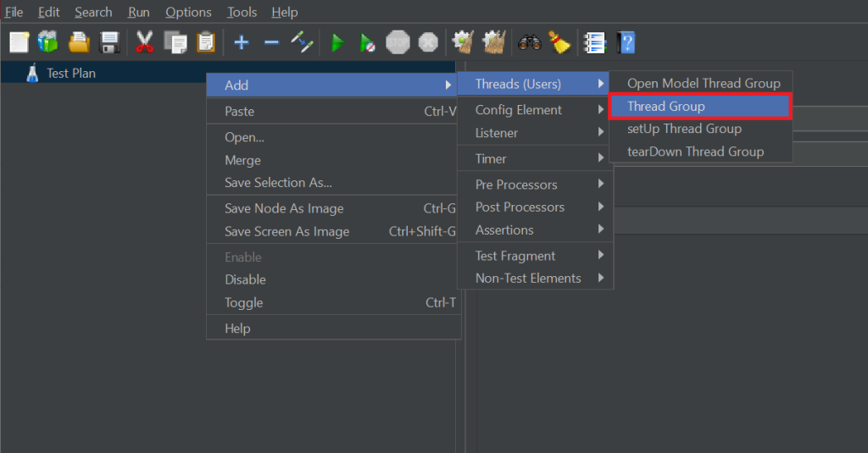
Task: Click Save Screen As Image
Action: [331, 231]
